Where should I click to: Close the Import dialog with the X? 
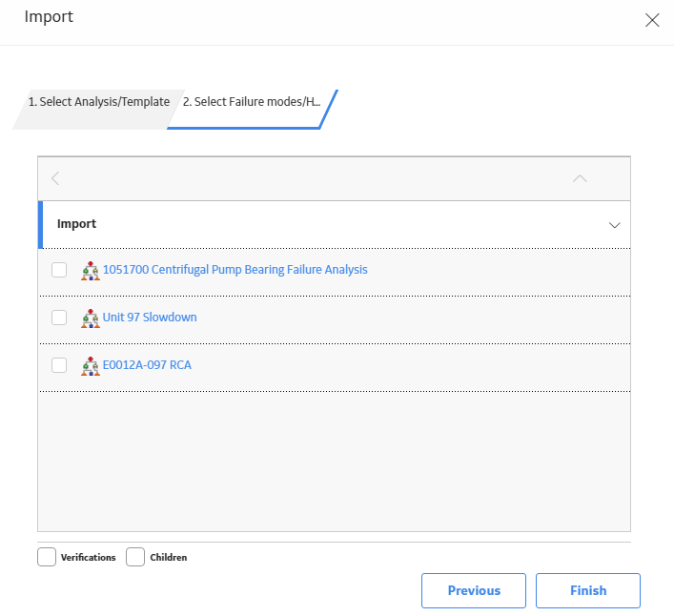pos(652,20)
